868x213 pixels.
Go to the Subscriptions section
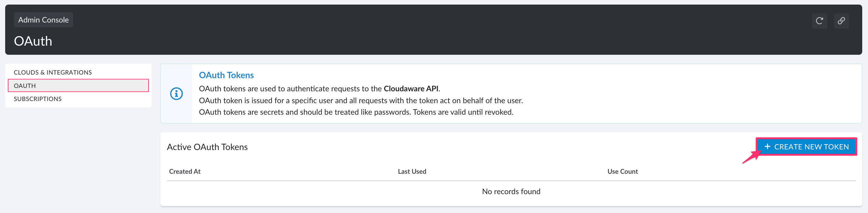click(x=37, y=99)
